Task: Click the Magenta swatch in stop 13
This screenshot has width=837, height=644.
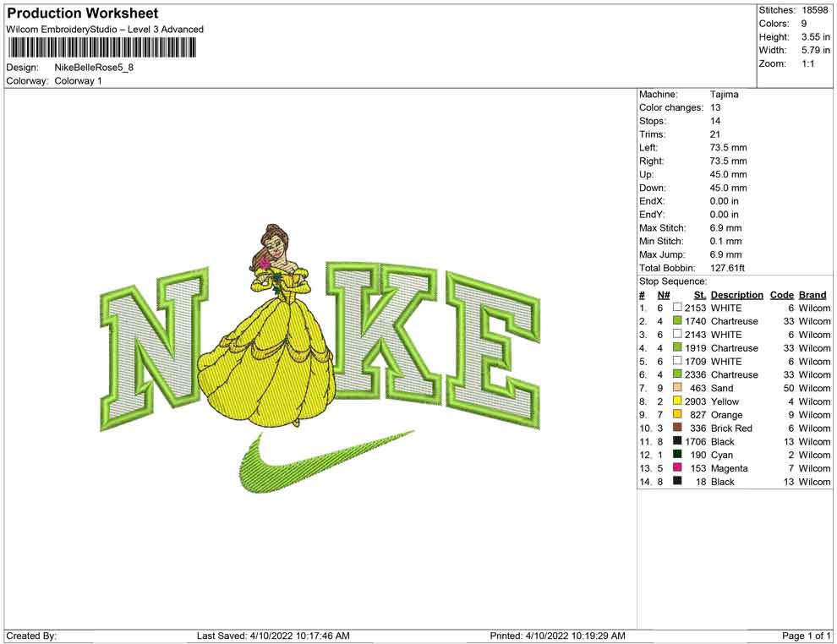Action: pos(677,467)
